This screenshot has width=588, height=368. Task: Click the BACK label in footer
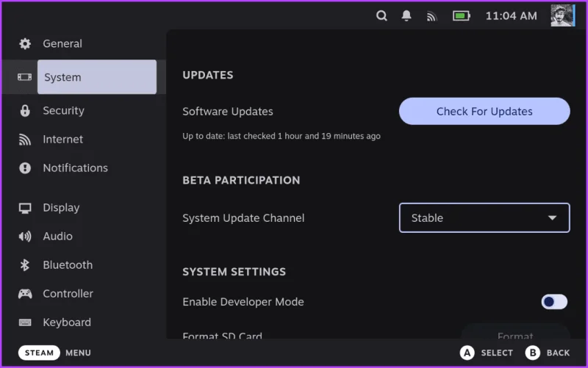click(x=558, y=353)
